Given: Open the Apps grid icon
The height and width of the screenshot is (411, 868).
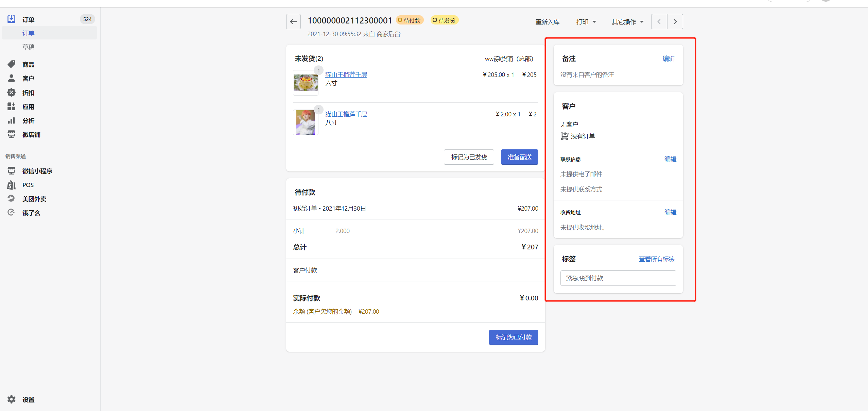Looking at the screenshot, I should (x=12, y=106).
